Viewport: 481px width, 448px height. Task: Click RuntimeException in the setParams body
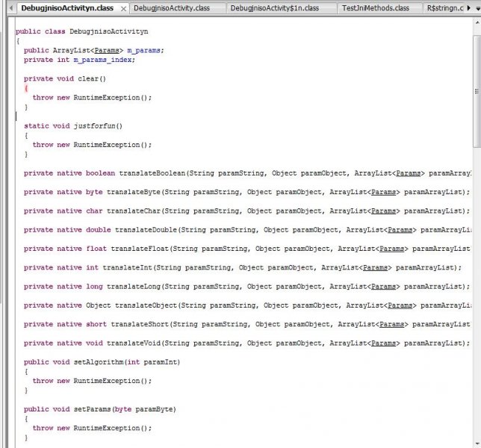click(x=107, y=429)
